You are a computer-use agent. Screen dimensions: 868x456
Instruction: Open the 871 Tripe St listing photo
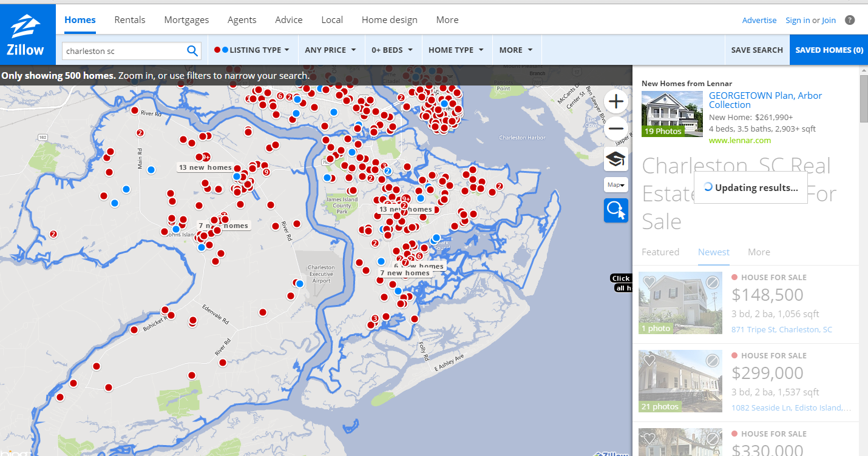[680, 303]
